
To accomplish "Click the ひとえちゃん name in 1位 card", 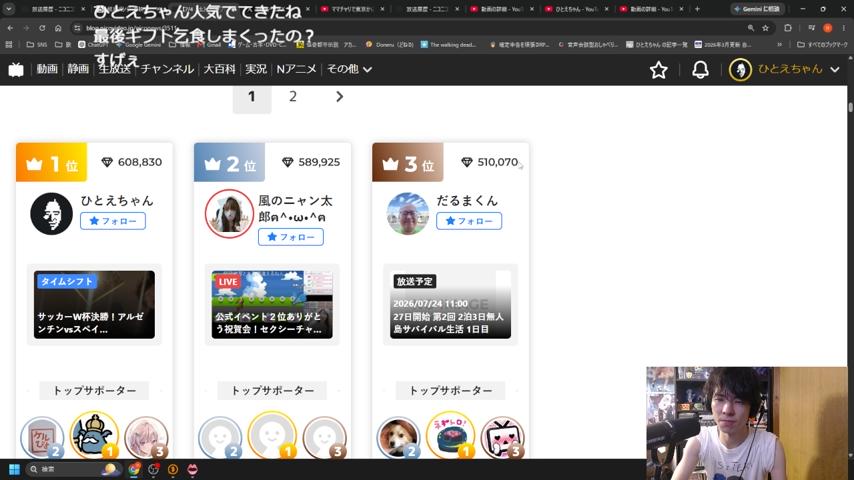I will coord(117,200).
